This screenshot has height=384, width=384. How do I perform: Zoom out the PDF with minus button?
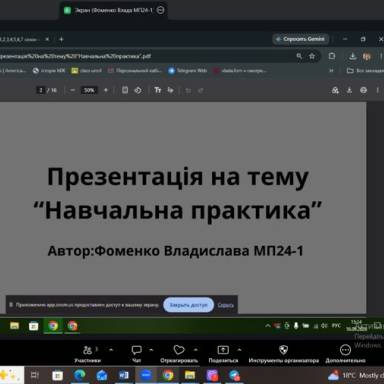(72, 90)
